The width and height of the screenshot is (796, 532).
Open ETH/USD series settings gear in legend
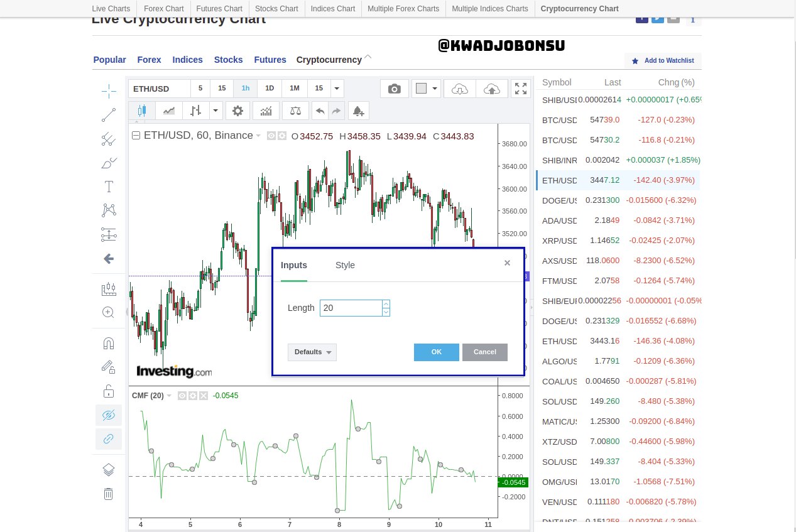pyautogui.click(x=281, y=136)
